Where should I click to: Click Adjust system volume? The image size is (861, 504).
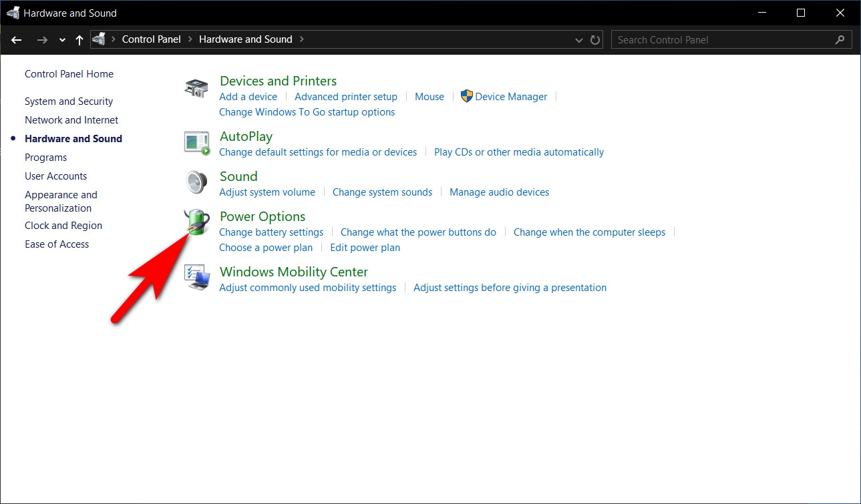coord(267,192)
